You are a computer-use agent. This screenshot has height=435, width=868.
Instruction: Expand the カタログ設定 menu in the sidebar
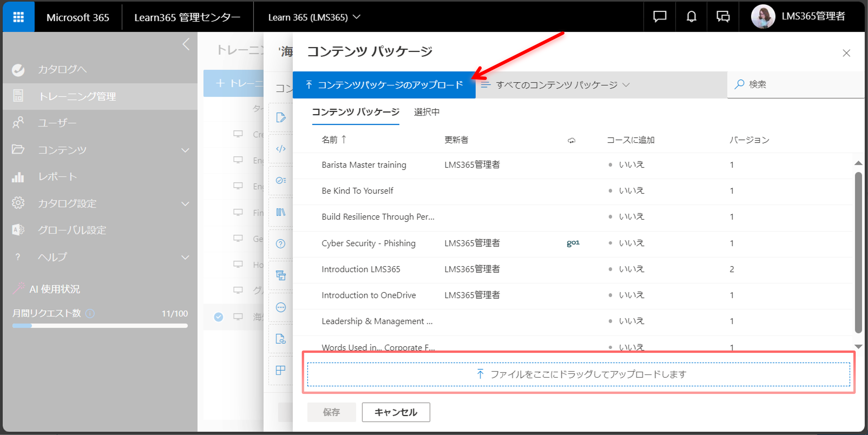point(185,204)
